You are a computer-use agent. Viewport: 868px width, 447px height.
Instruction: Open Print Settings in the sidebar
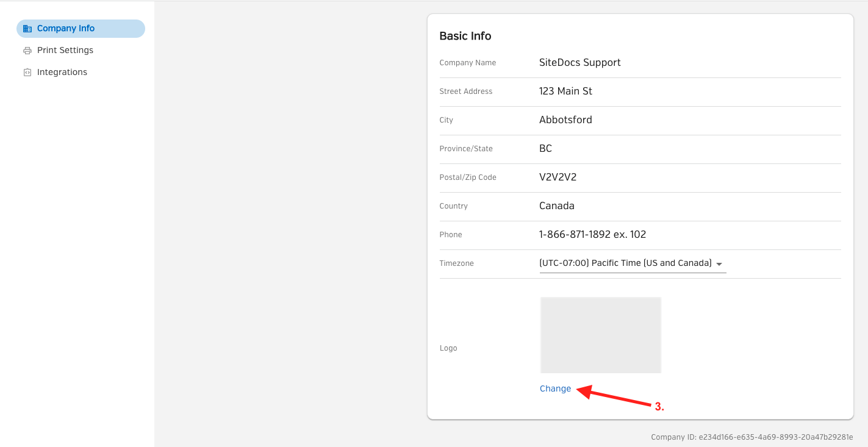[x=81, y=51]
